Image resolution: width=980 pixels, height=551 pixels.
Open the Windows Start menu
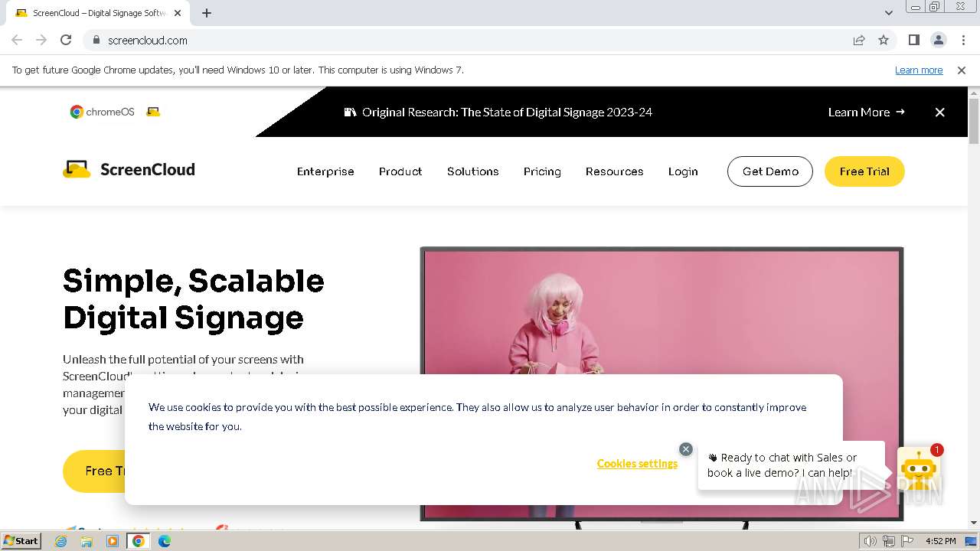coord(21,540)
